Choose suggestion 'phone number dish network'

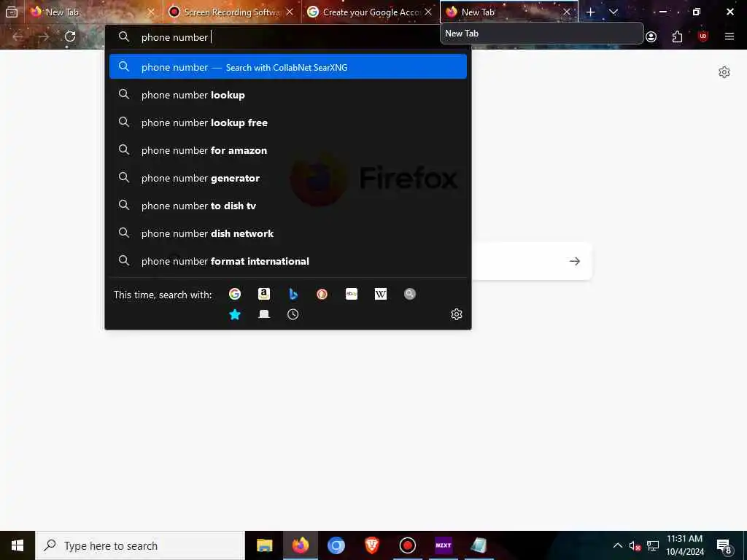[x=287, y=233]
